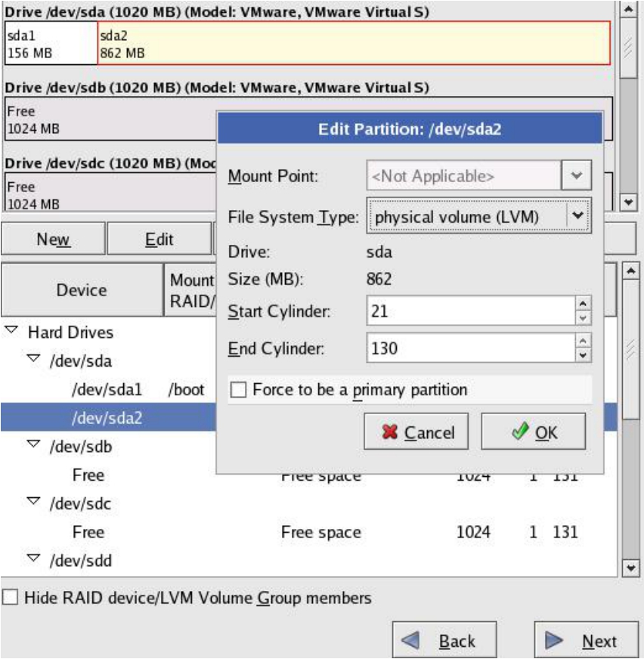Screen dimensions: 644x659
Task: Decrease Start Cylinder with down arrow
Action: click(x=583, y=317)
